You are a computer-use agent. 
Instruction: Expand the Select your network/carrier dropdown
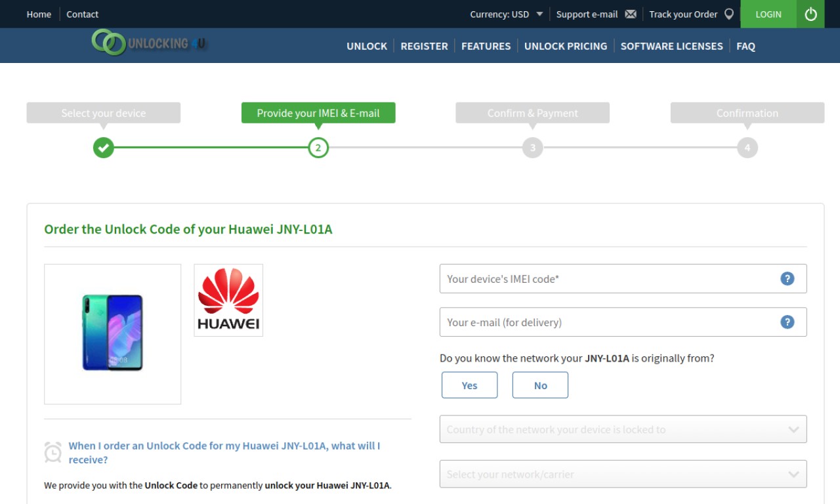coord(623,474)
